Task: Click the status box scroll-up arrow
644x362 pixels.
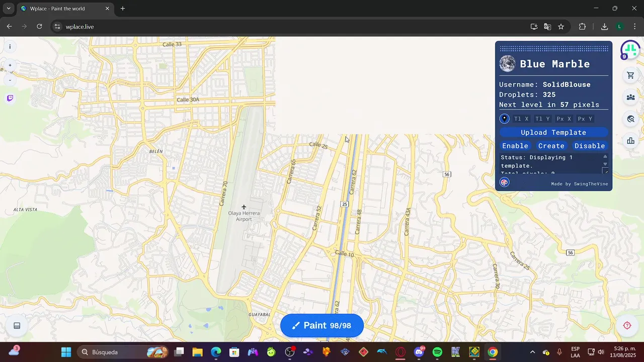Action: [605, 157]
